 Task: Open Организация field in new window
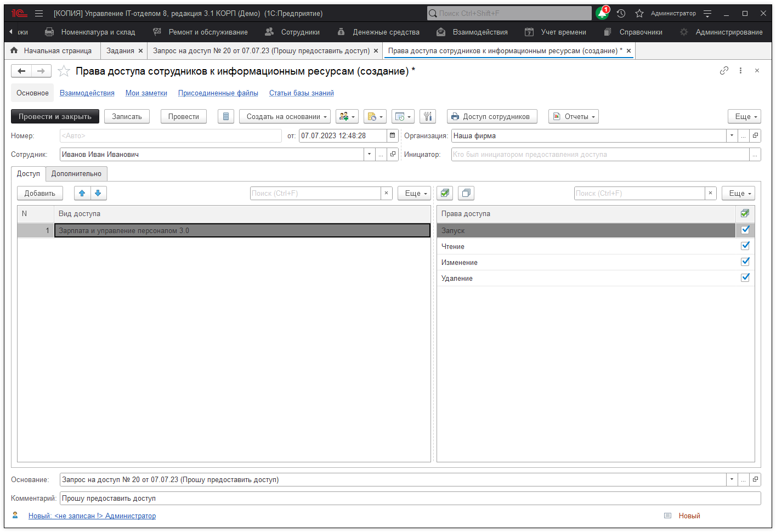(x=755, y=135)
